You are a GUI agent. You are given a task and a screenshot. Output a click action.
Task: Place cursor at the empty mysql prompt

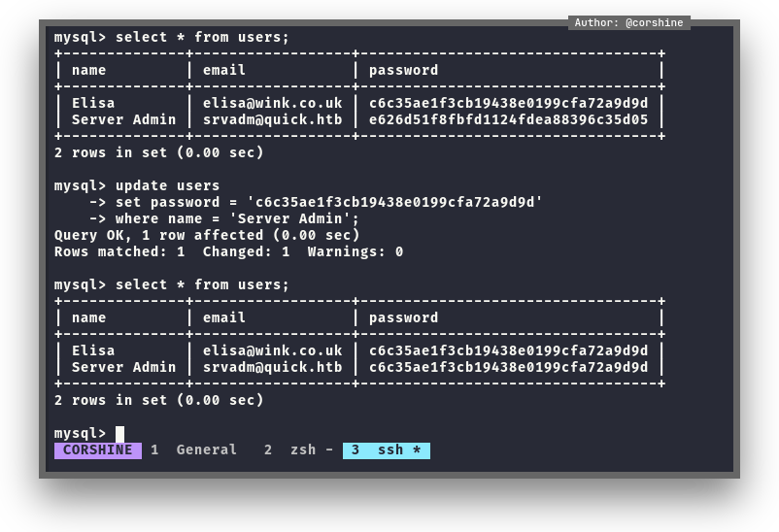pyautogui.click(x=119, y=434)
